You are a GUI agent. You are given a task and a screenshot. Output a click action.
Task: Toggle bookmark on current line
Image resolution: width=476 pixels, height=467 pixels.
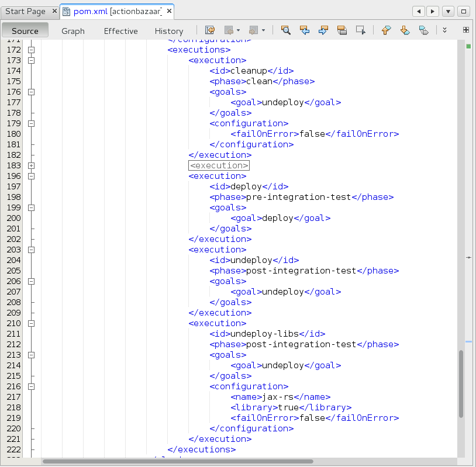423,30
